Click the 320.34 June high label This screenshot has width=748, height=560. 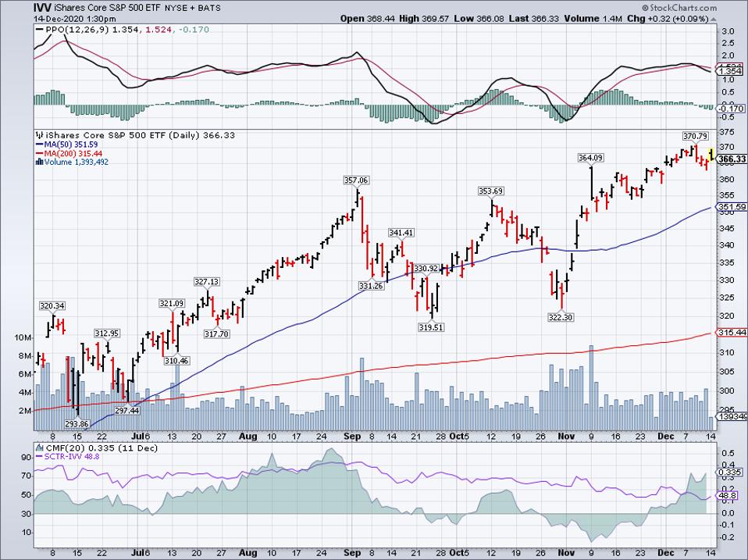tap(52, 305)
